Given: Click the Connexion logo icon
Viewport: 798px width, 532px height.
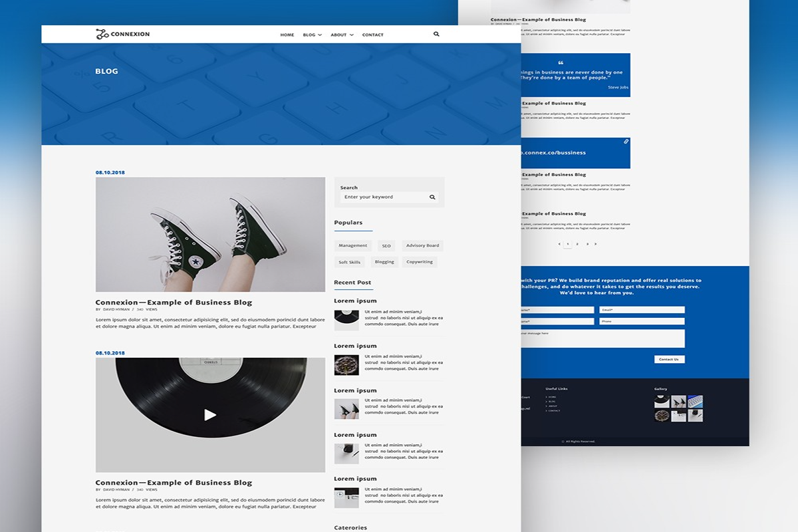Looking at the screenshot, I should tap(101, 34).
